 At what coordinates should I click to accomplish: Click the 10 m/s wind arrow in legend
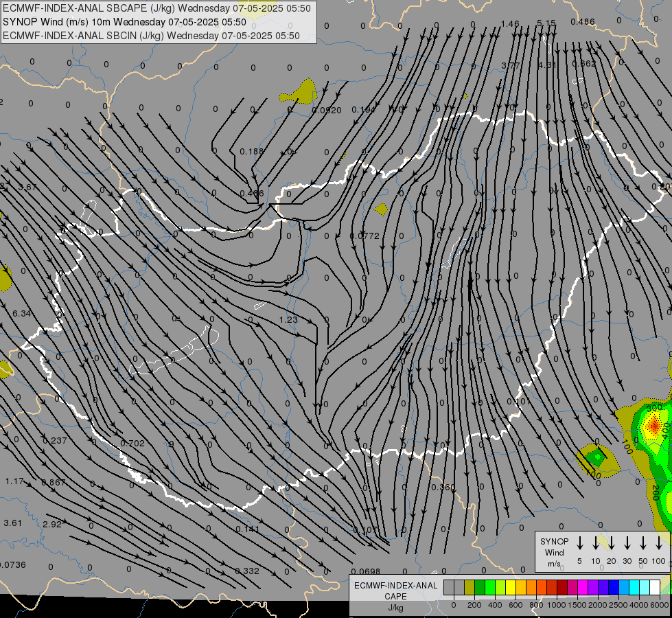(596, 543)
